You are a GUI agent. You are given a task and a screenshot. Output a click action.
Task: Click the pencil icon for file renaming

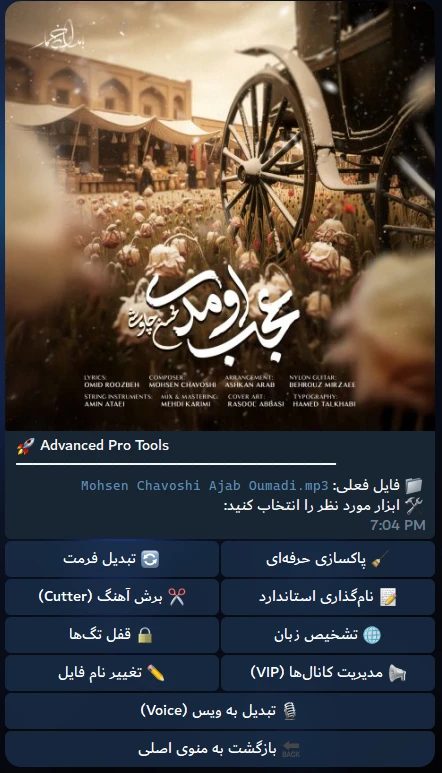pyautogui.click(x=156, y=672)
